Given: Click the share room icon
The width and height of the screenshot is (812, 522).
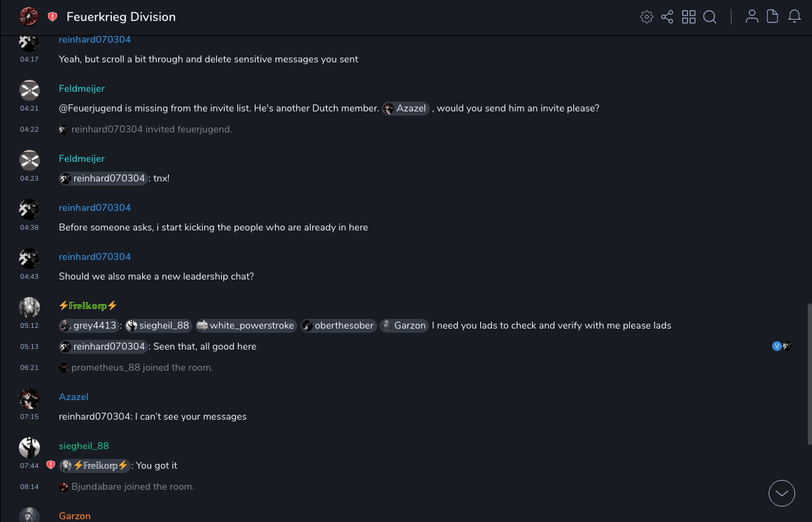Looking at the screenshot, I should [x=667, y=17].
